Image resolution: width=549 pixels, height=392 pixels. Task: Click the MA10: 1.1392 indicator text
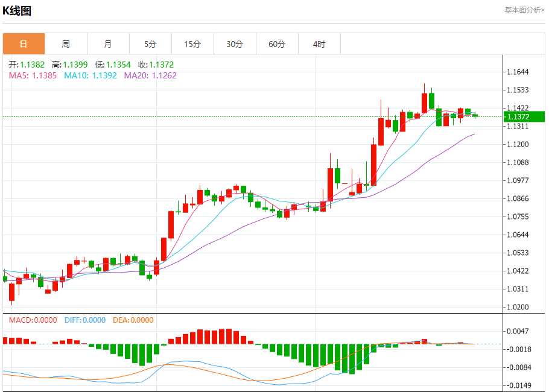[90, 75]
